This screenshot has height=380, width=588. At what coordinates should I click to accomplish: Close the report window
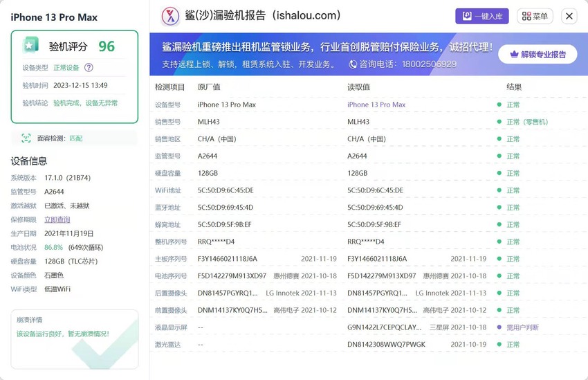coord(569,16)
